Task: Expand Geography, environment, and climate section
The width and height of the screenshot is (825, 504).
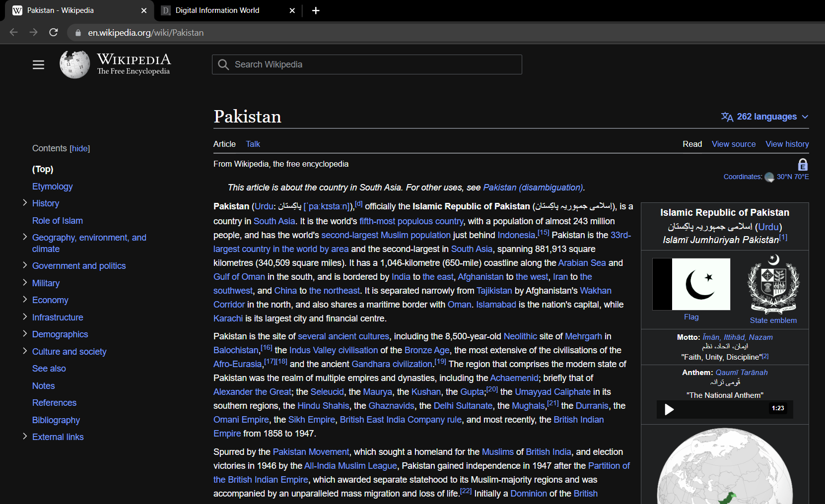Action: 25,237
